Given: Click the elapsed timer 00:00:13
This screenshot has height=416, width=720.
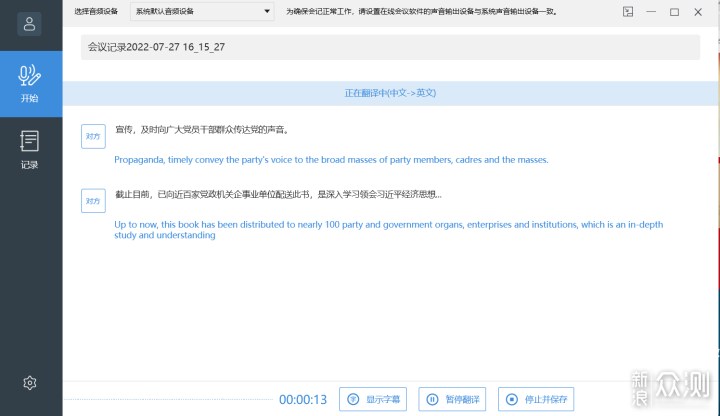Looking at the screenshot, I should 303,399.
